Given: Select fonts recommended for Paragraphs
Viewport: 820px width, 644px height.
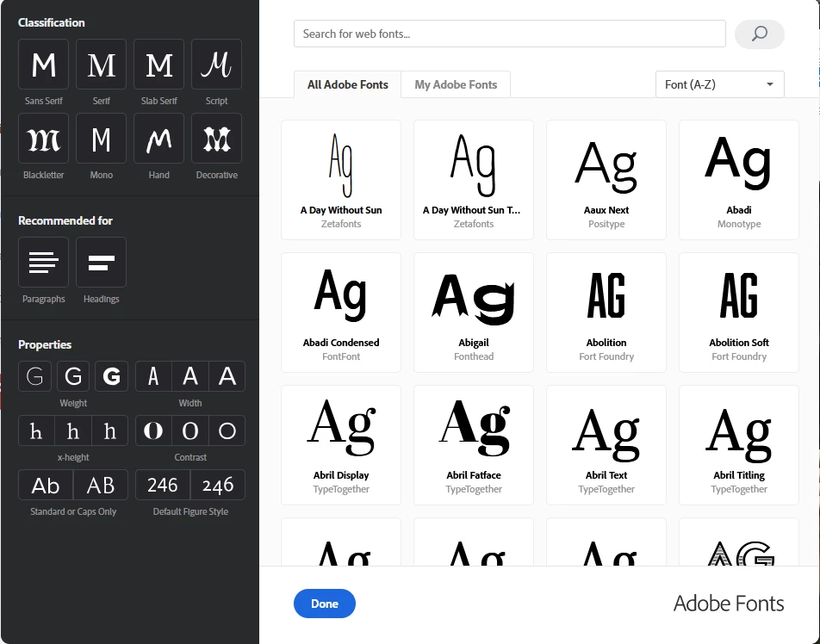Looking at the screenshot, I should (43, 263).
